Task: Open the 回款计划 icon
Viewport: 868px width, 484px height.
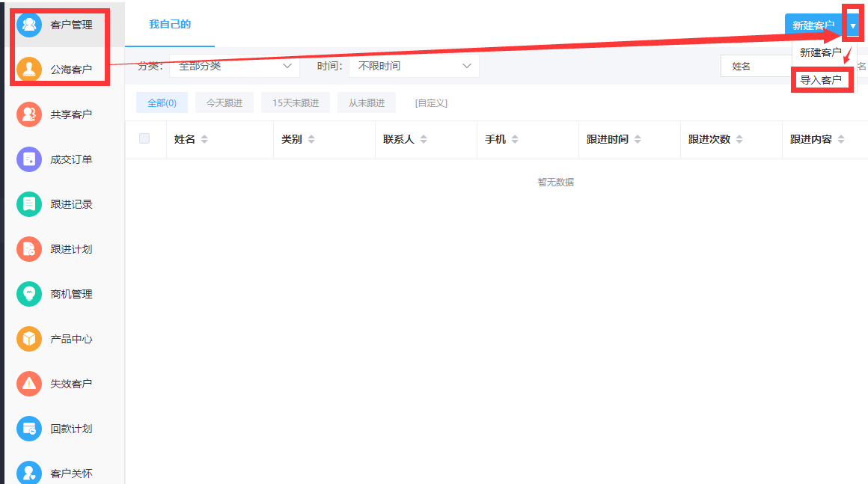Action: pos(29,429)
